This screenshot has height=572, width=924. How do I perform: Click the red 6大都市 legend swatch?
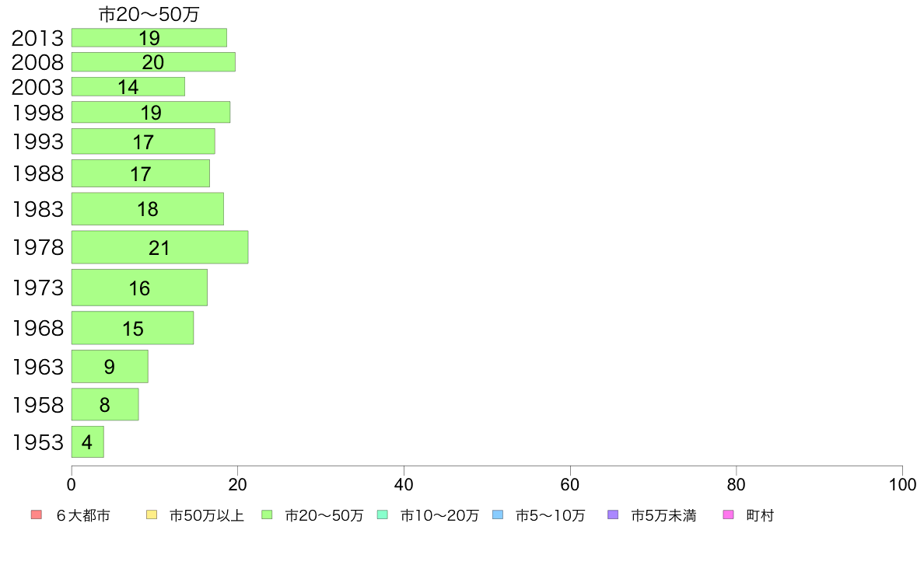click(37, 514)
